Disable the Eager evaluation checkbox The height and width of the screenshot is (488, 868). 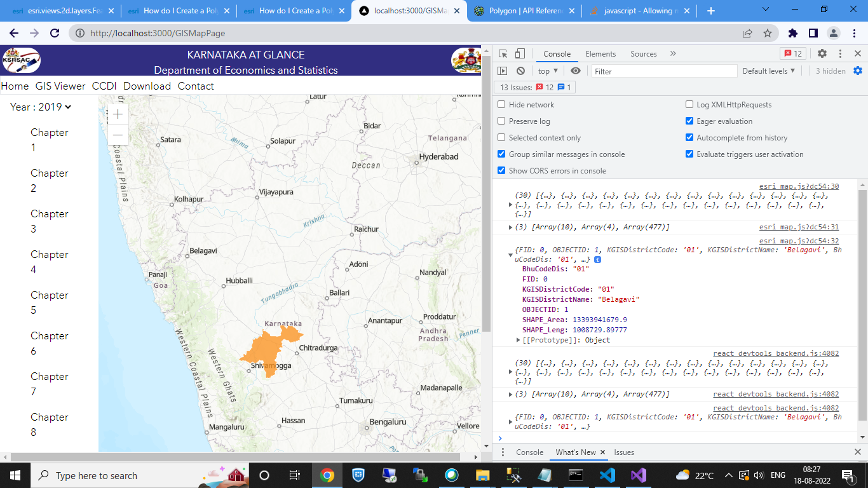pos(689,121)
